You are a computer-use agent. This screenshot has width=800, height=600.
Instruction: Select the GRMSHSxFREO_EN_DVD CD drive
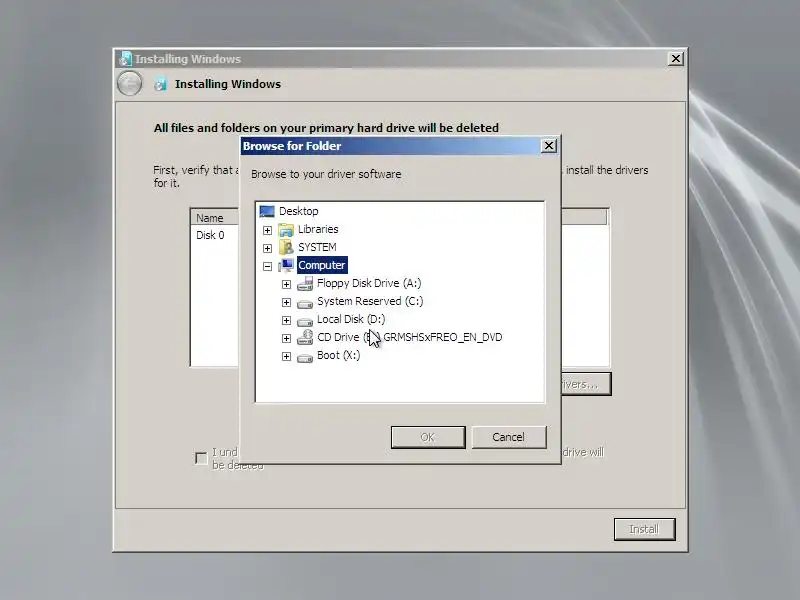[x=410, y=337]
